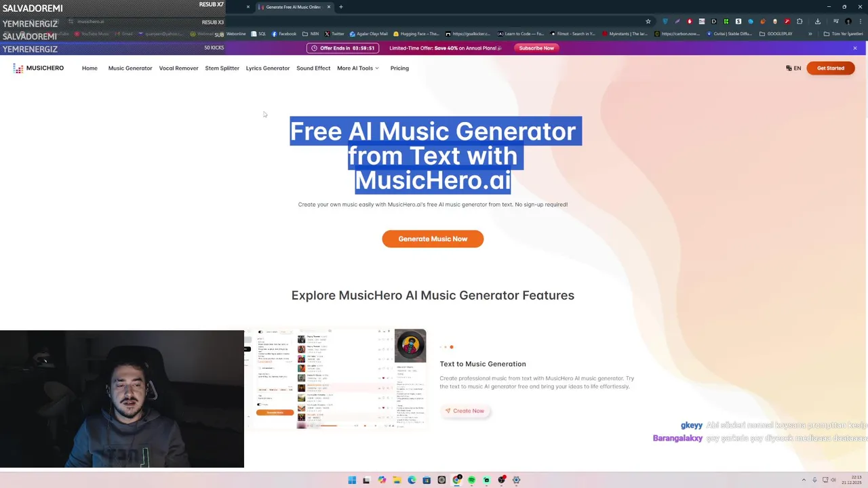Expand the hidden bookmarks overflow chevron
The width and height of the screenshot is (868, 488).
(810, 34)
